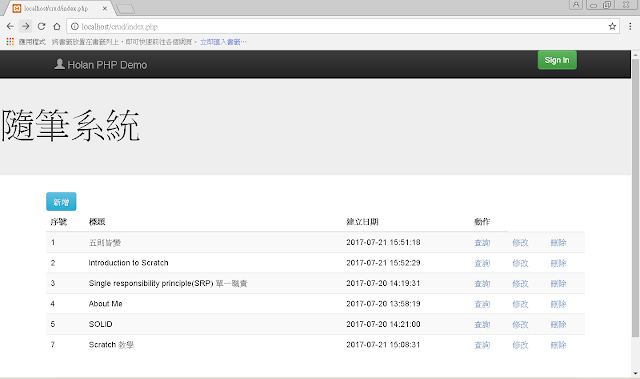The height and width of the screenshot is (379, 640).
Task: Click the 建立日期 column header
Action: click(362, 222)
